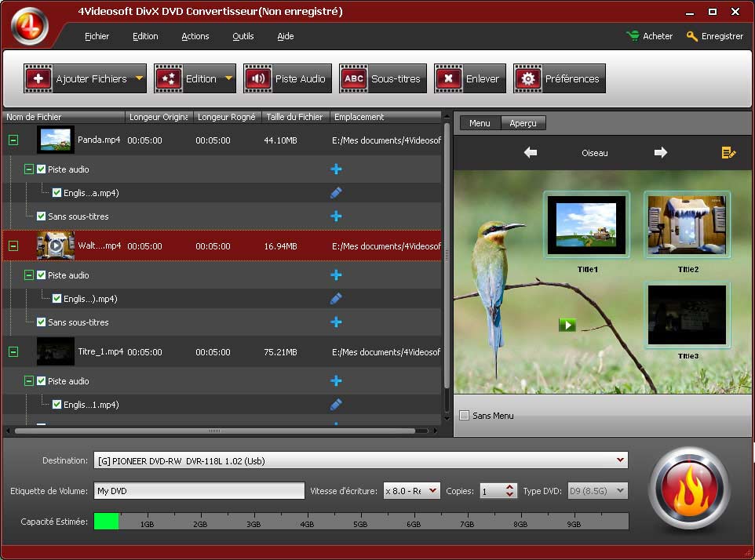755x560 pixels.
Task: Click the Ajouter Fichiers film-strip plus icon
Action: [38, 78]
